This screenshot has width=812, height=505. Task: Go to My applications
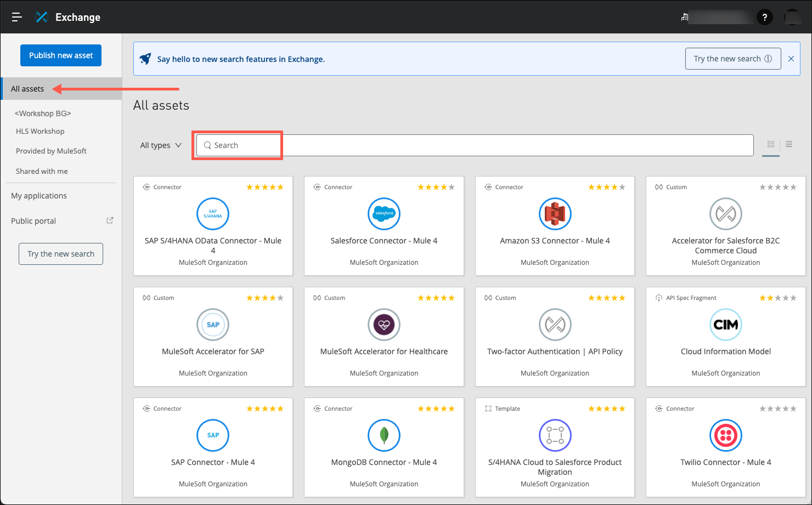click(39, 196)
